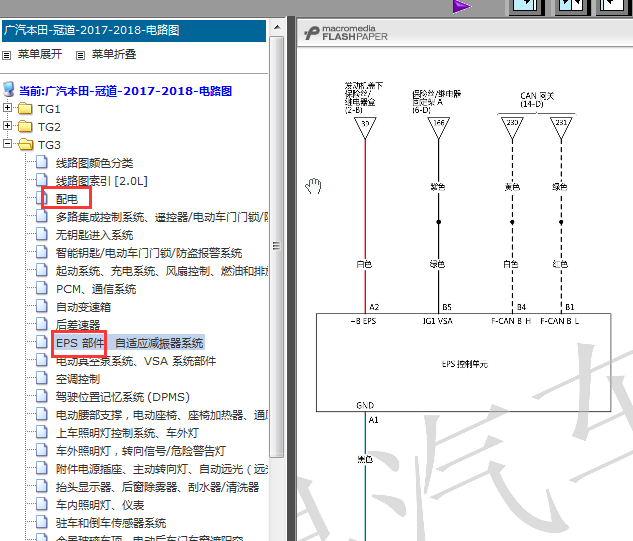Viewport: 633px width, 541px height.
Task: Click the sidebar vertical scrollbar thumb
Action: tap(277, 246)
